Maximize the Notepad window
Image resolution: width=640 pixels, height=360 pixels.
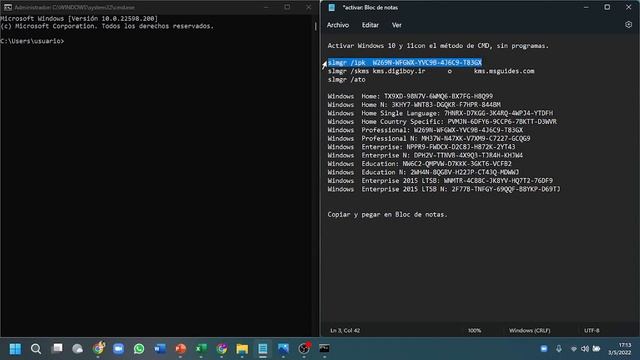click(x=607, y=7)
